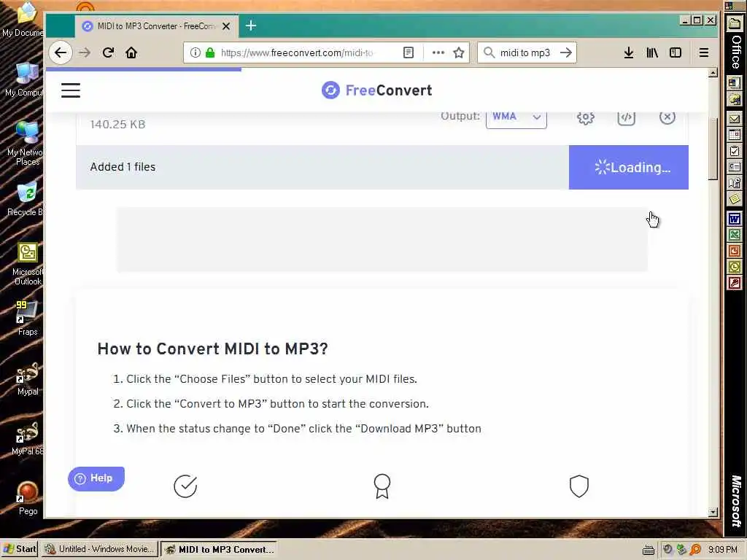Select the Microsoft Outlook desktop icon
This screenshot has width=747, height=560.
[28, 264]
